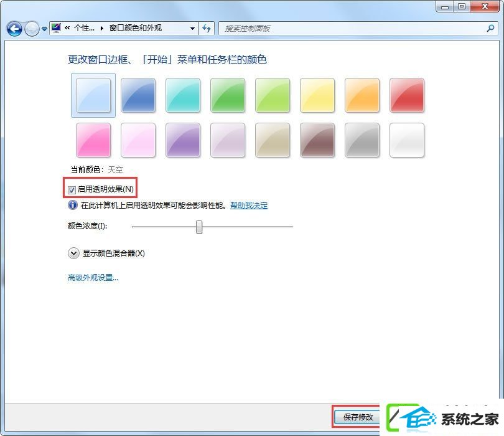Viewport: 504px width, 436px height.
Task: Click the control panel icon in address bar
Action: (x=56, y=28)
